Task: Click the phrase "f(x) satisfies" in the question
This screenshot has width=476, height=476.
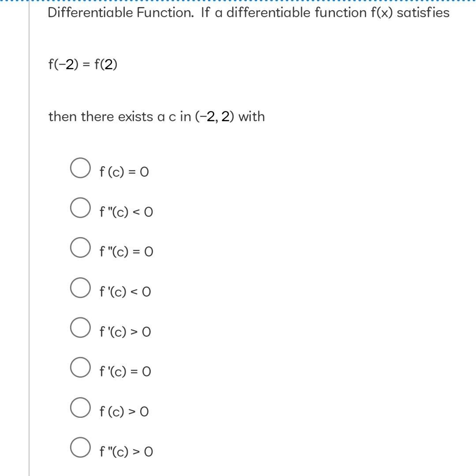Action: point(410,13)
